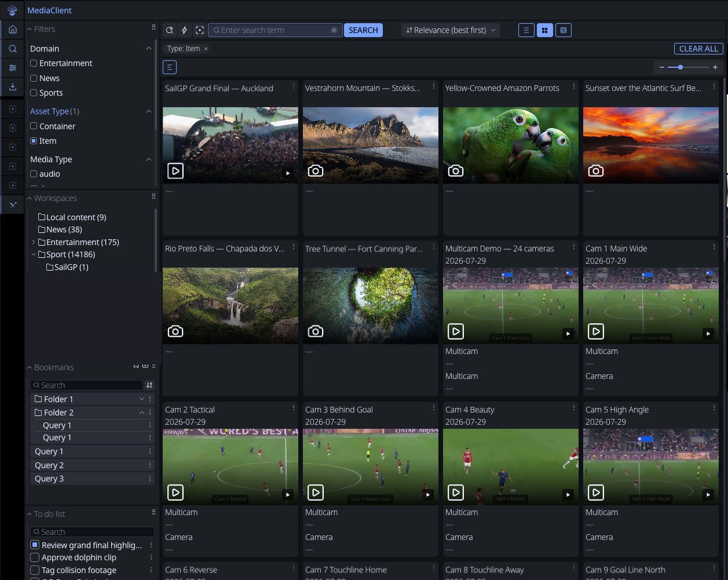Select the SailGP (1) workspace

tap(67, 267)
